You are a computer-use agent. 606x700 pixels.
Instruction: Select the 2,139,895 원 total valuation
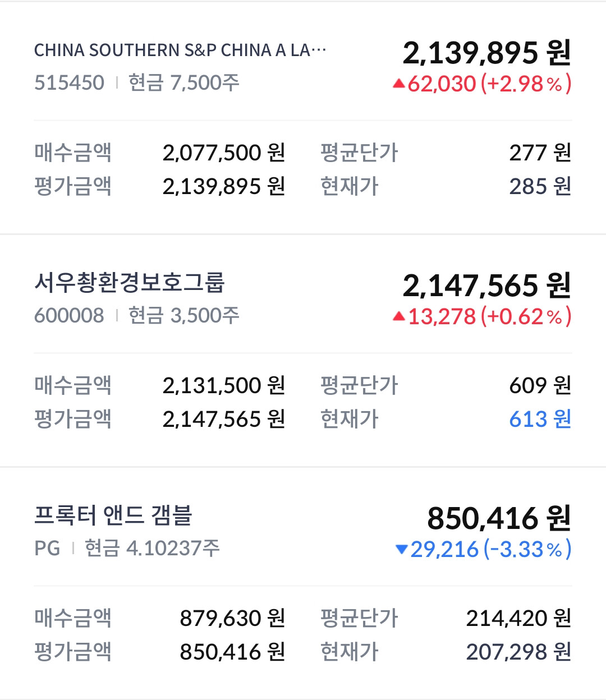[486, 53]
